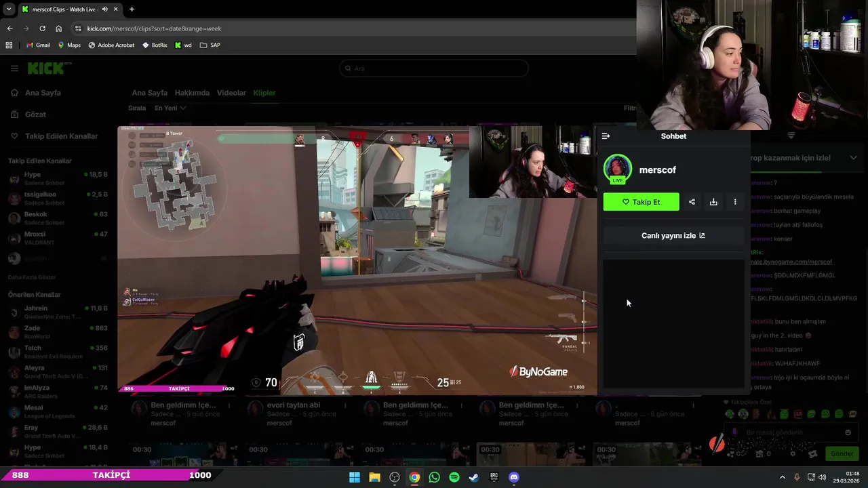Select the Klipler channel tab
868x488 pixels.
264,93
